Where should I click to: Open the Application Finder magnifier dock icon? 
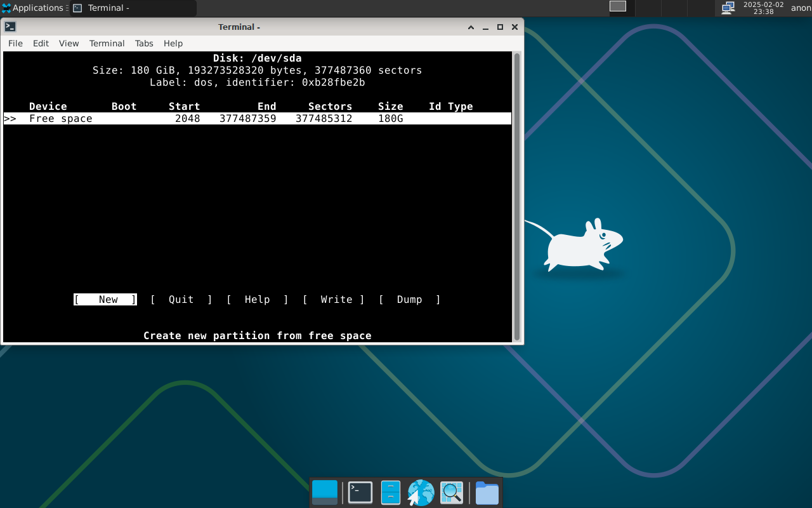tap(452, 493)
